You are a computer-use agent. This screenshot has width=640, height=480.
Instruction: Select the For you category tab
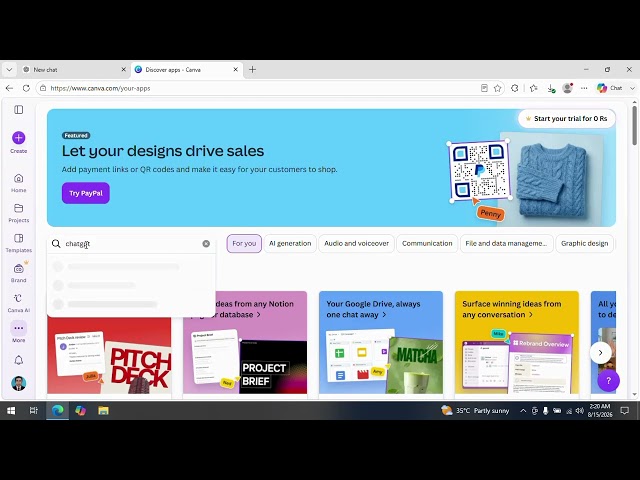[x=244, y=243]
